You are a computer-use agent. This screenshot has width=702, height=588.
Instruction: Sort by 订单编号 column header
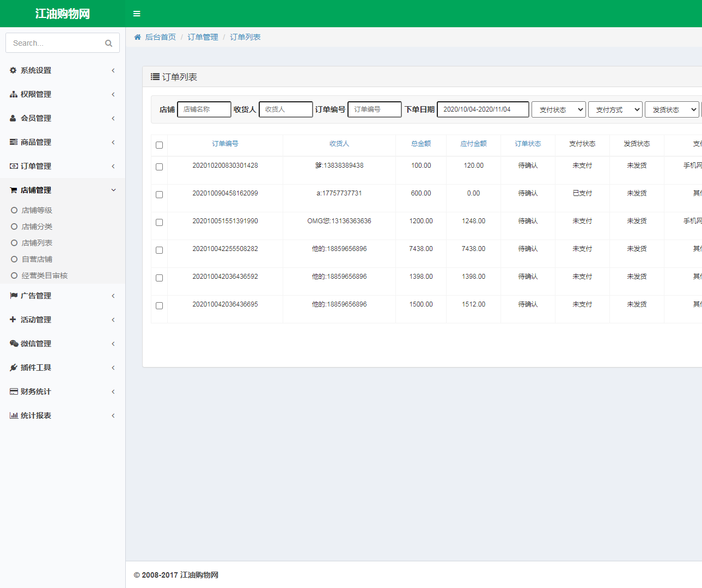point(225,144)
